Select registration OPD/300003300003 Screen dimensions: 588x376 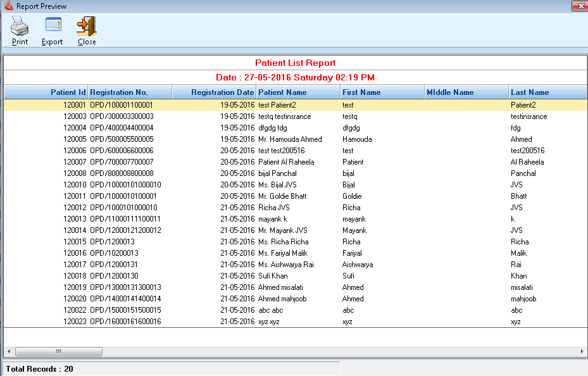tap(122, 116)
